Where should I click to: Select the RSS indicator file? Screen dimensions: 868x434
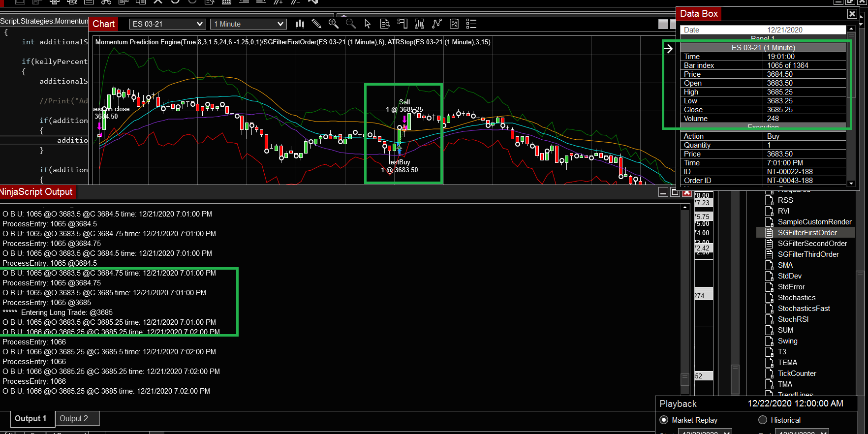pos(785,200)
